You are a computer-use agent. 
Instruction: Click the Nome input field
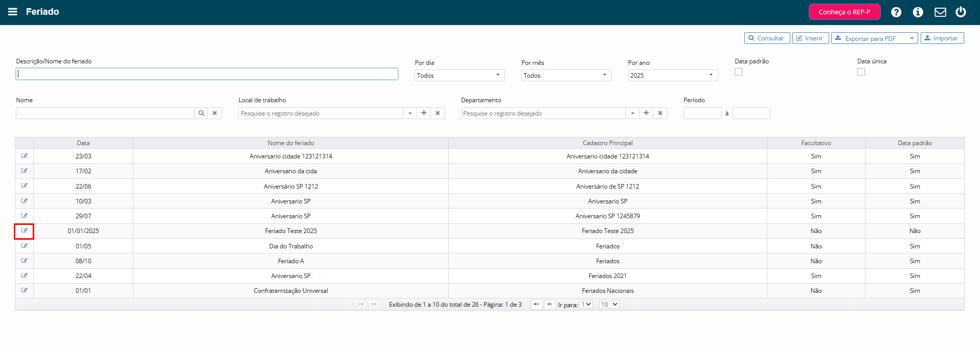click(105, 113)
